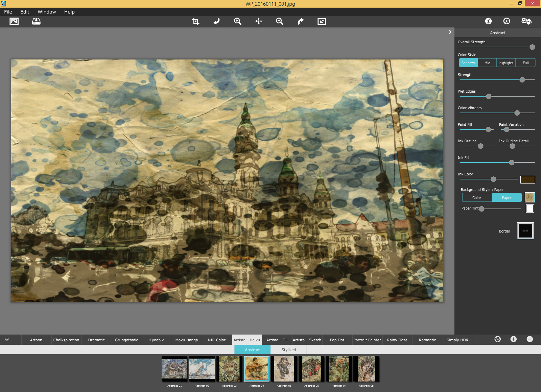Apply the Abstract 08 preset
The image size is (541, 392).
click(x=366, y=369)
